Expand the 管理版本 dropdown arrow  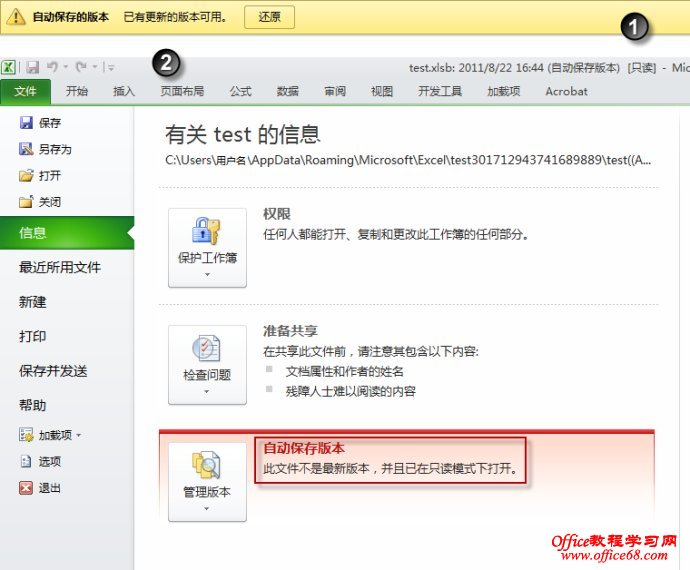point(207,509)
